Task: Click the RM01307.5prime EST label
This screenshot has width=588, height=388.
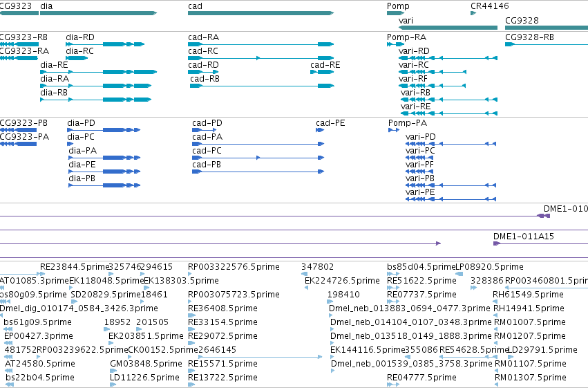Action: click(531, 378)
